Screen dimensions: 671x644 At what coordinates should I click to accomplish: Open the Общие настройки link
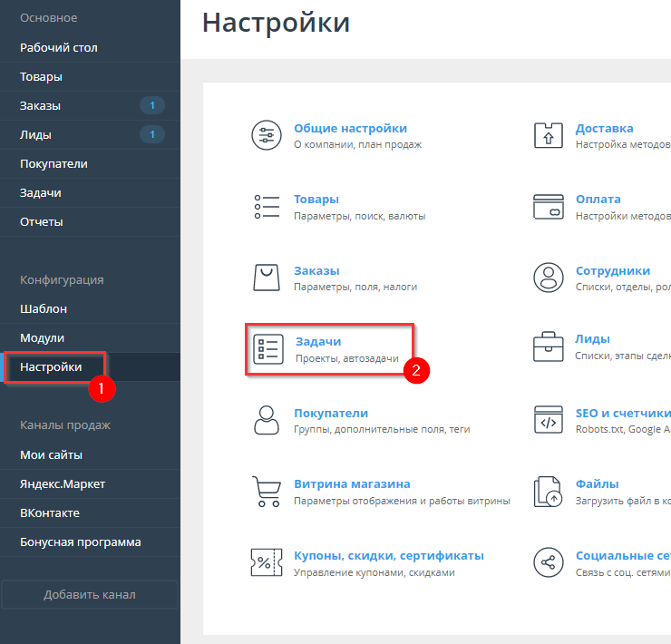tap(350, 129)
